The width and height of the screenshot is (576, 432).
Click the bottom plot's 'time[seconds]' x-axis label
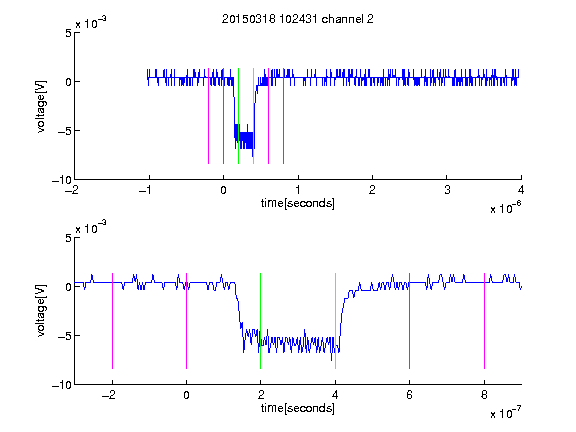coord(298,408)
